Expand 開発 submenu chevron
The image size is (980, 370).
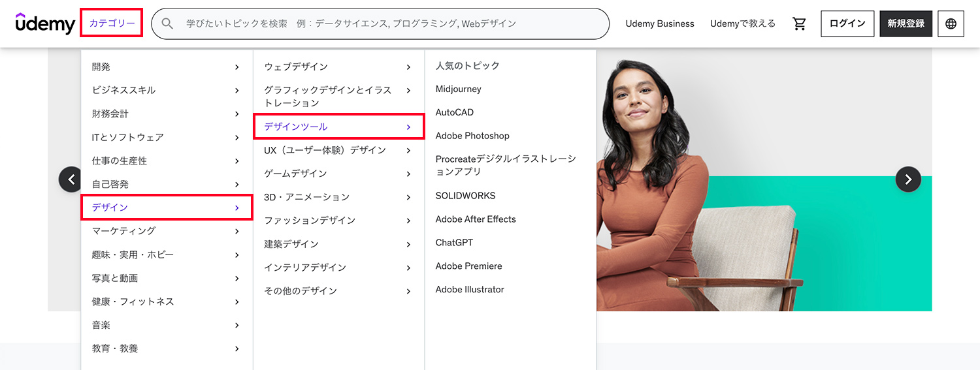point(237,67)
